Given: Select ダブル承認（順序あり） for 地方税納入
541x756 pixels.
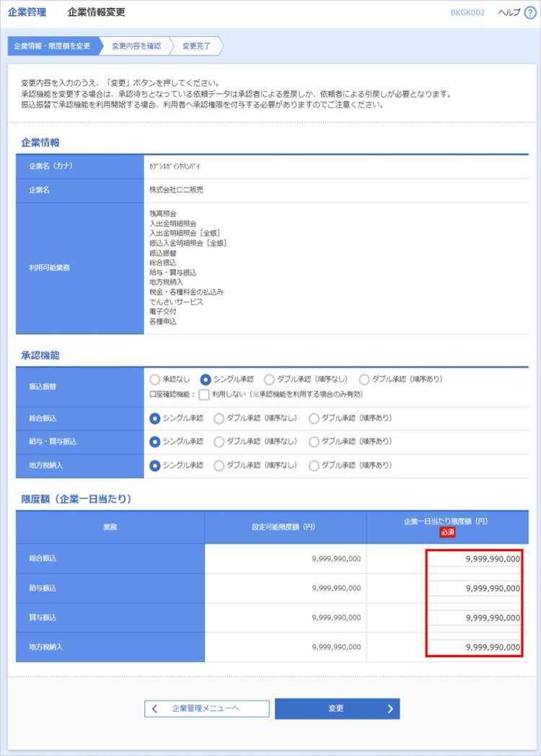Looking at the screenshot, I should (x=314, y=465).
